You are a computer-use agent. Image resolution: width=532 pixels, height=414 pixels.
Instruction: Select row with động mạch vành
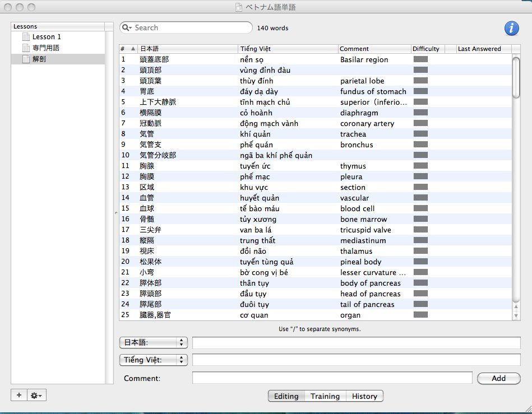click(315, 123)
